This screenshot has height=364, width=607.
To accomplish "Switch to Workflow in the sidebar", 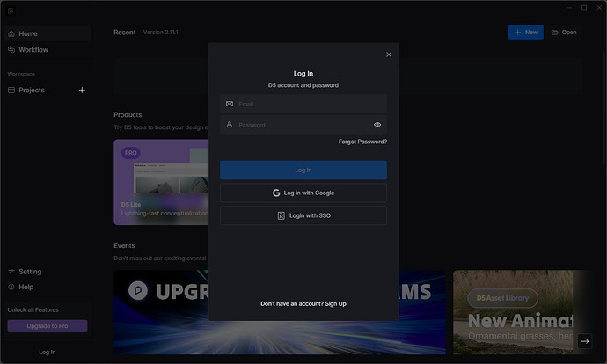I will click(33, 50).
